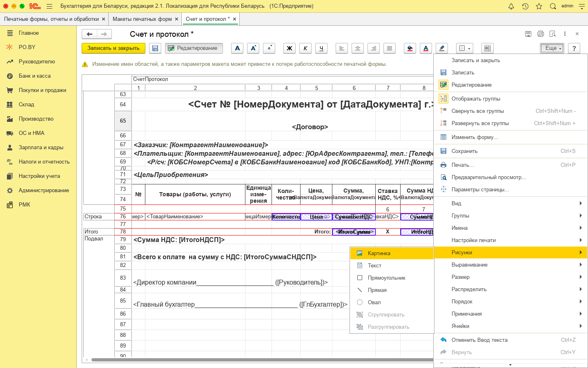
Task: Align text right
Action: (x=374, y=48)
